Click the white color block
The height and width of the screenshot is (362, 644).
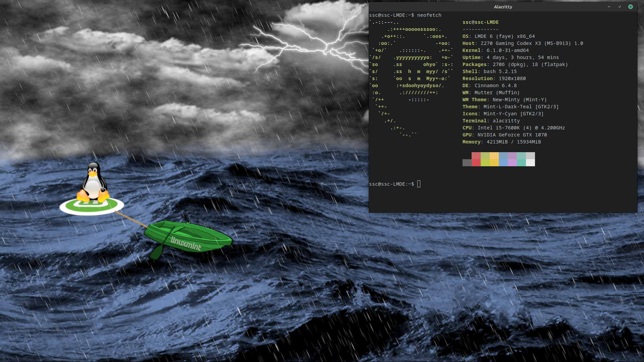tap(530, 163)
